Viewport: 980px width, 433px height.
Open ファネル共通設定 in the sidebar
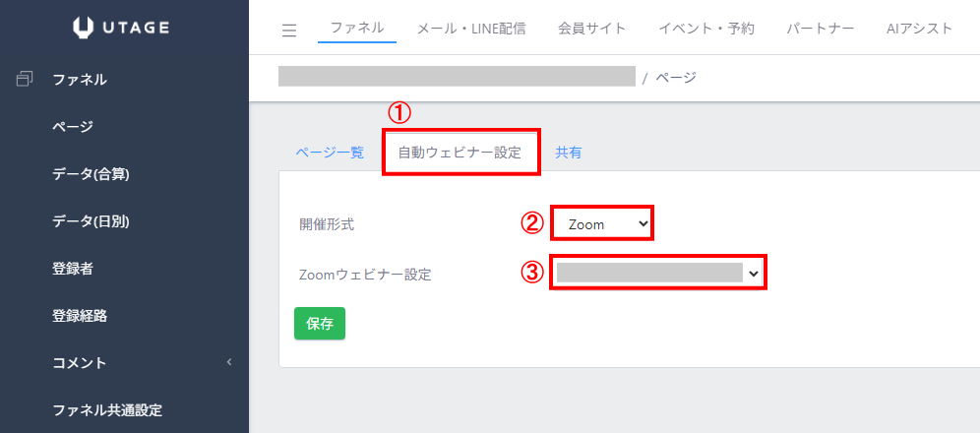(x=107, y=410)
